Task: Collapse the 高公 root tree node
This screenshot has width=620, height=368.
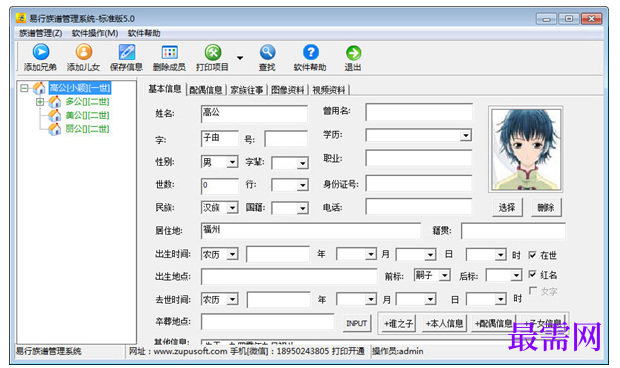Action: pos(24,88)
